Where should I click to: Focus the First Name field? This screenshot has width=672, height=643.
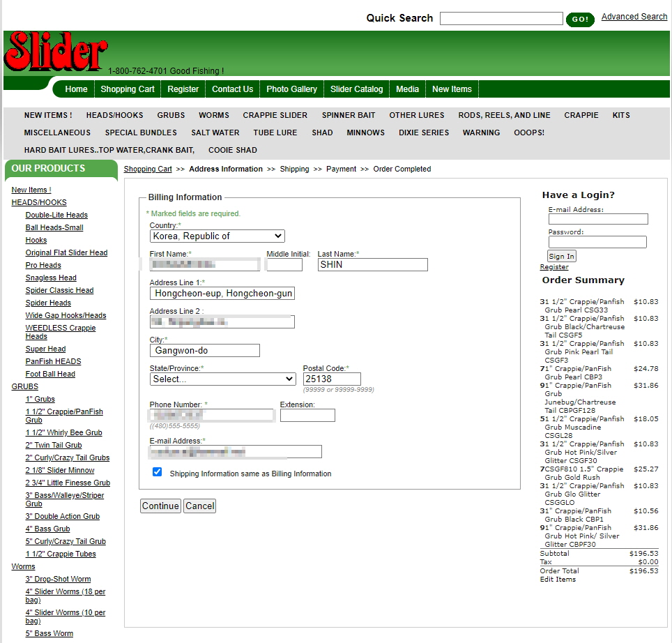coord(204,264)
